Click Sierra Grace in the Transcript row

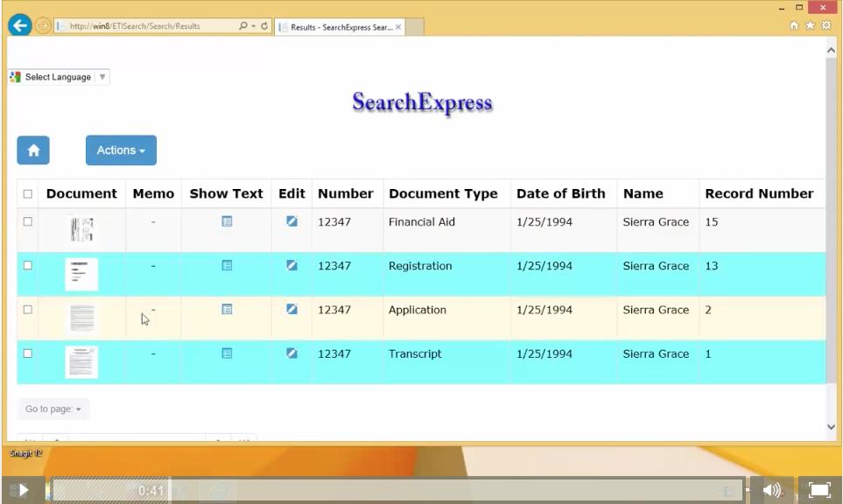(x=656, y=354)
